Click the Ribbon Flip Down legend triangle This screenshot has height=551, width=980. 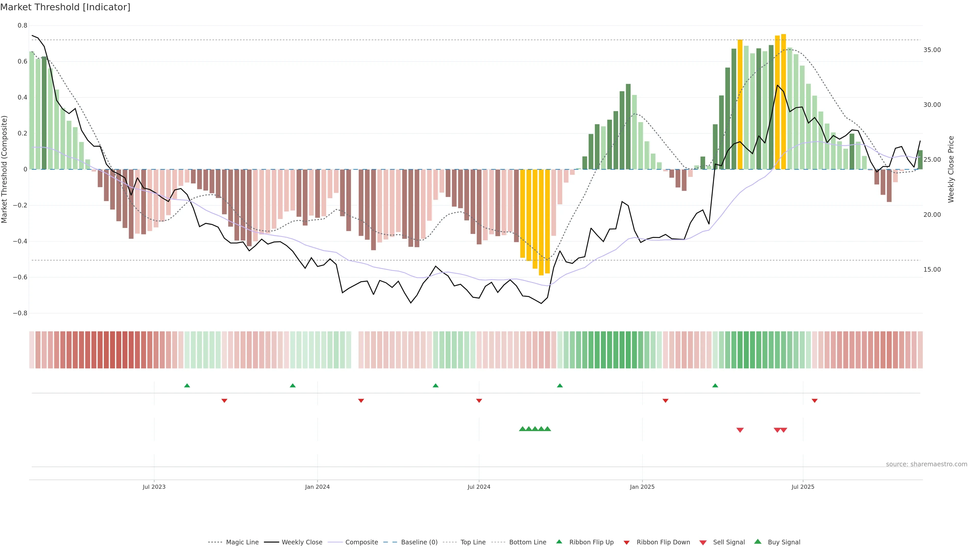627,543
